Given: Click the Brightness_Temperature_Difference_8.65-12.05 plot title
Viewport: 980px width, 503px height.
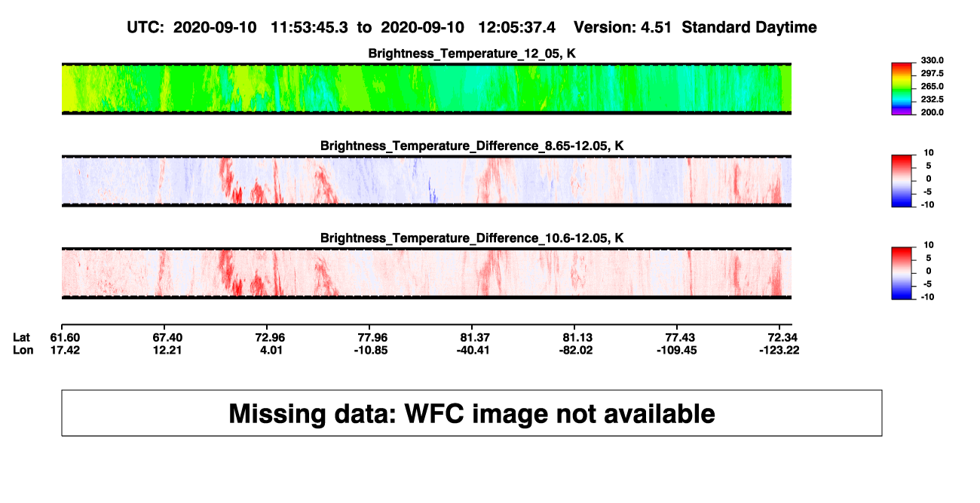Looking at the screenshot, I should 472,146.
